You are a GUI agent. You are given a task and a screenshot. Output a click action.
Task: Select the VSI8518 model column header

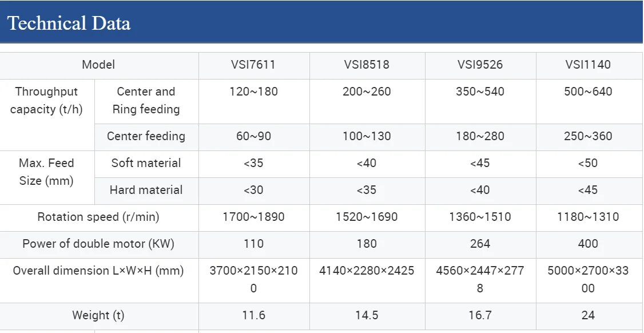(x=367, y=65)
